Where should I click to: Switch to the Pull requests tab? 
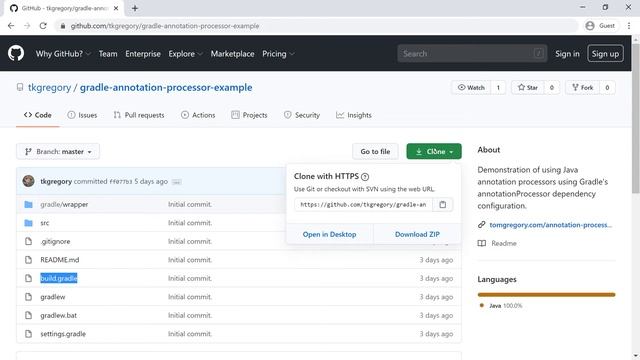click(x=139, y=115)
